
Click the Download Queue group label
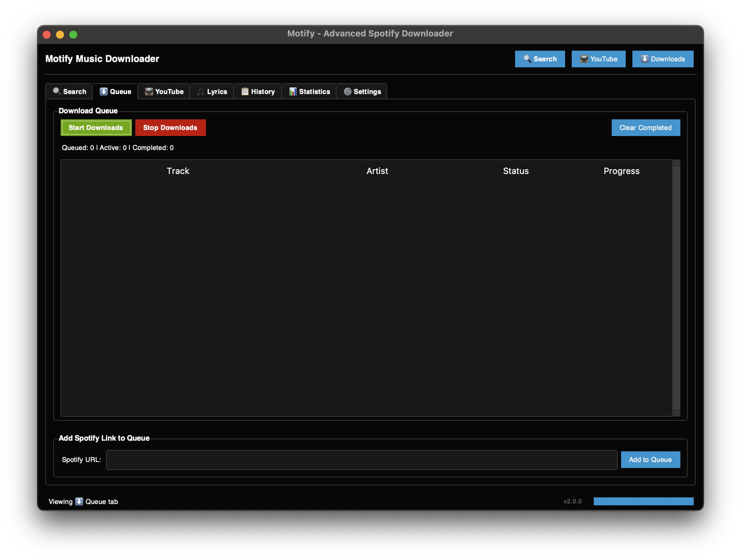88,111
